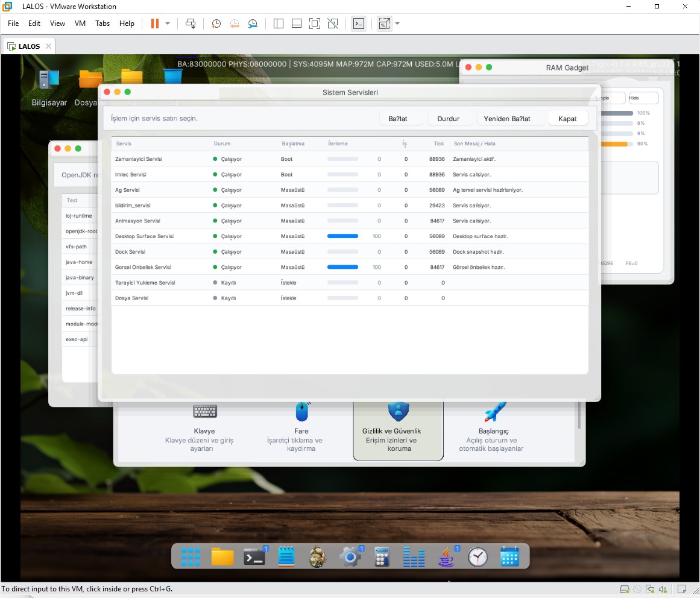Select the Dosya Servisi row

[350, 298]
